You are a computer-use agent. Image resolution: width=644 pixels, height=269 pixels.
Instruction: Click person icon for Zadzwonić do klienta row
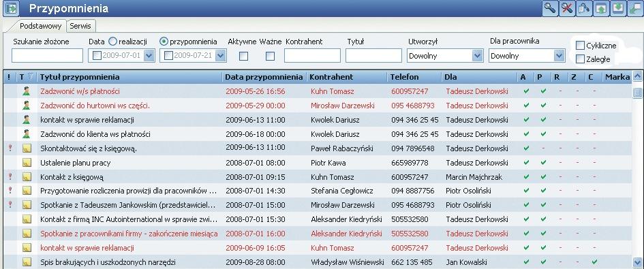tap(27, 134)
